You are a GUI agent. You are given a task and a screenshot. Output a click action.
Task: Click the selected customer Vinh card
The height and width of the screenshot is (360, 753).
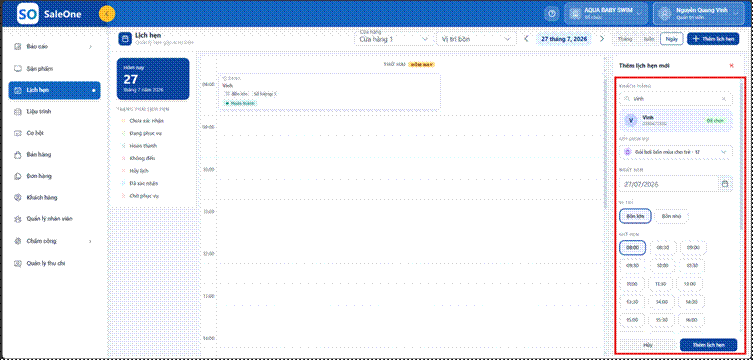pos(676,120)
